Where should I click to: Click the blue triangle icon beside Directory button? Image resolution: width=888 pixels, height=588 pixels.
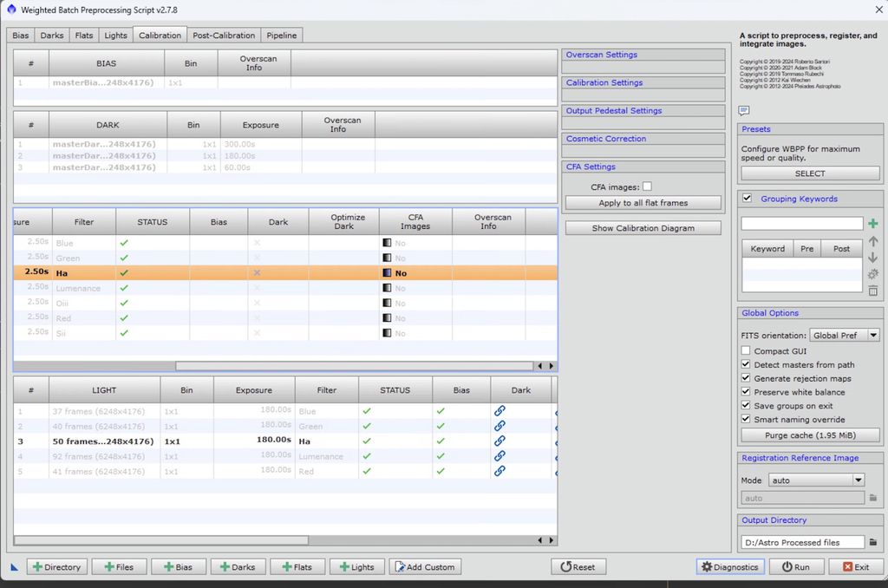[15, 567]
